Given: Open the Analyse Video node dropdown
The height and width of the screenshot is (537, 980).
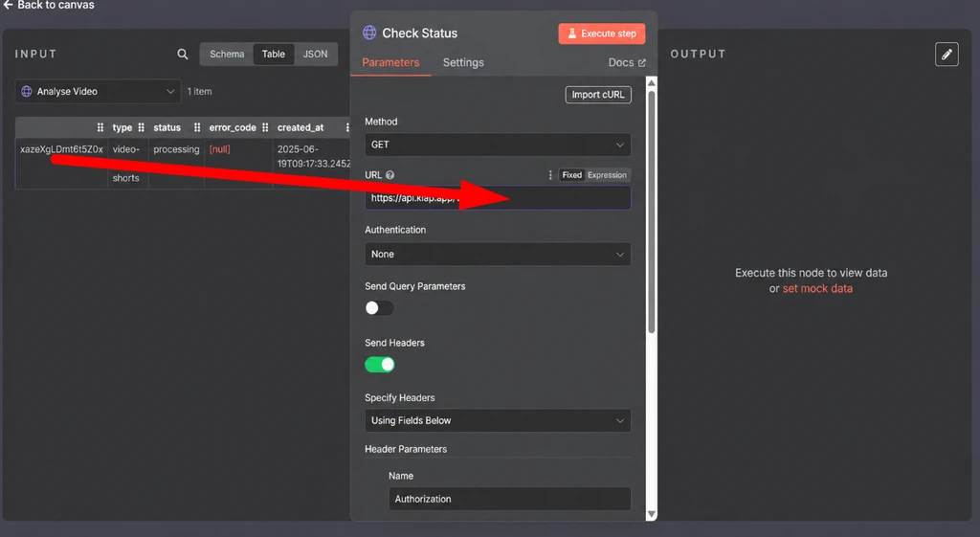Looking at the screenshot, I should point(99,91).
